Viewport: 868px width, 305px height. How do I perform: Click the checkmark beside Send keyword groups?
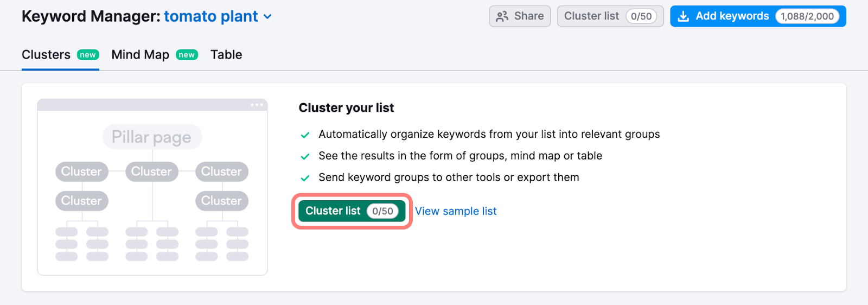tap(305, 178)
